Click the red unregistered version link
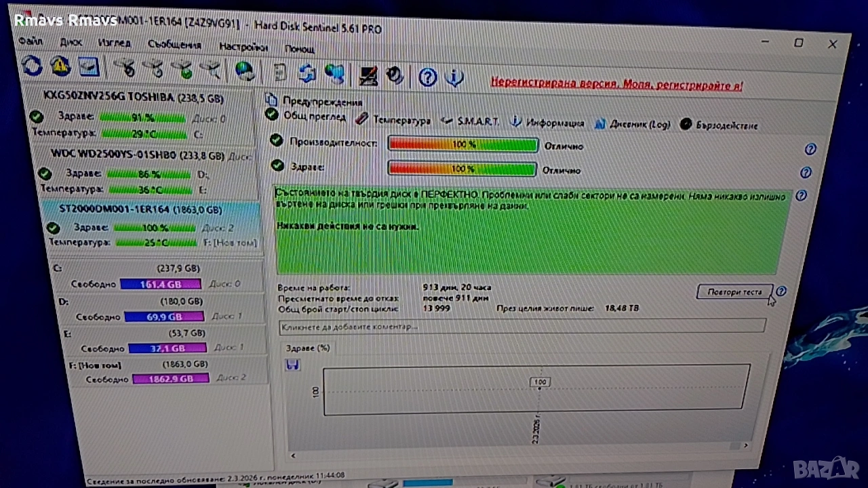Image resolution: width=868 pixels, height=488 pixels. coord(616,85)
